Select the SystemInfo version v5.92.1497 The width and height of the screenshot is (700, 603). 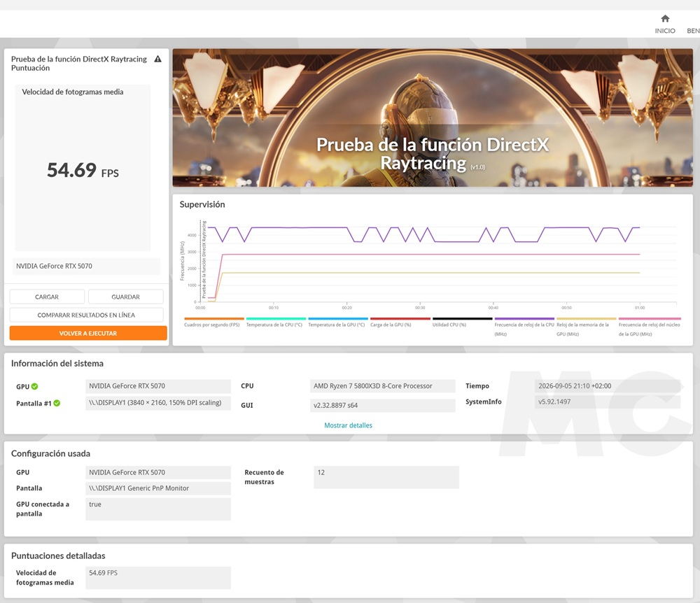coord(607,402)
